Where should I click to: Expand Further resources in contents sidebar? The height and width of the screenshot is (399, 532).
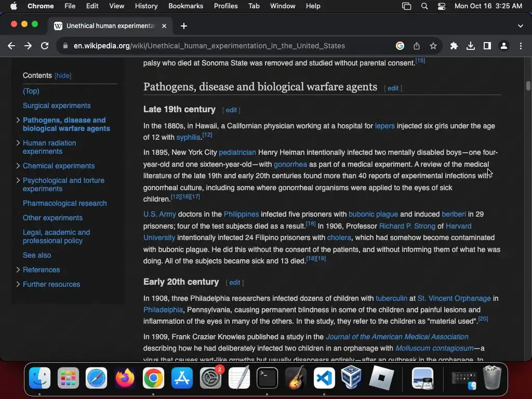18,284
